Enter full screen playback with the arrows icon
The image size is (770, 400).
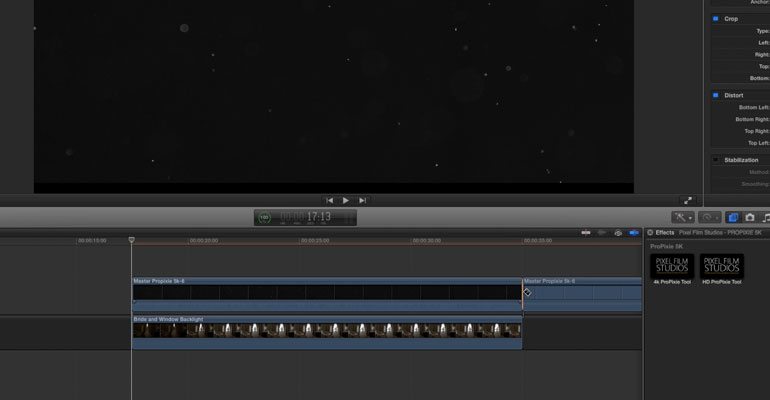(688, 200)
